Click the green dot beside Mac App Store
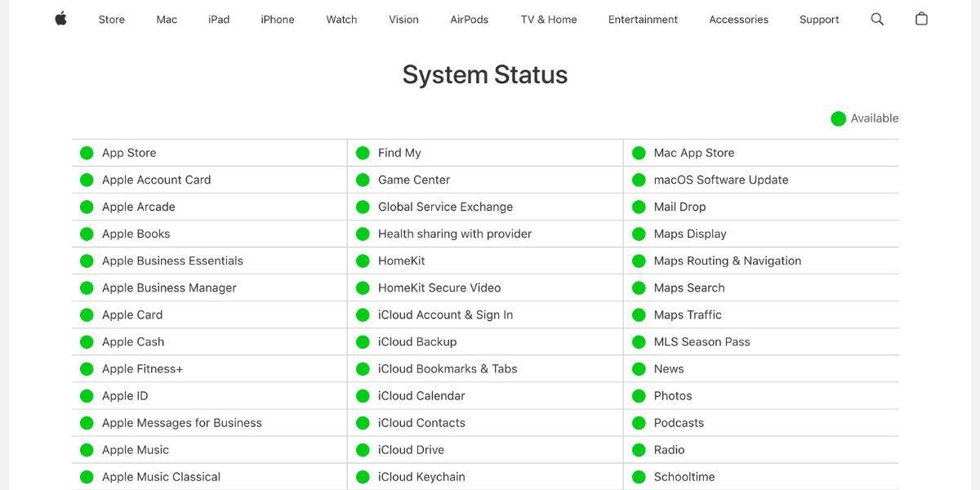980x490 pixels. click(639, 153)
